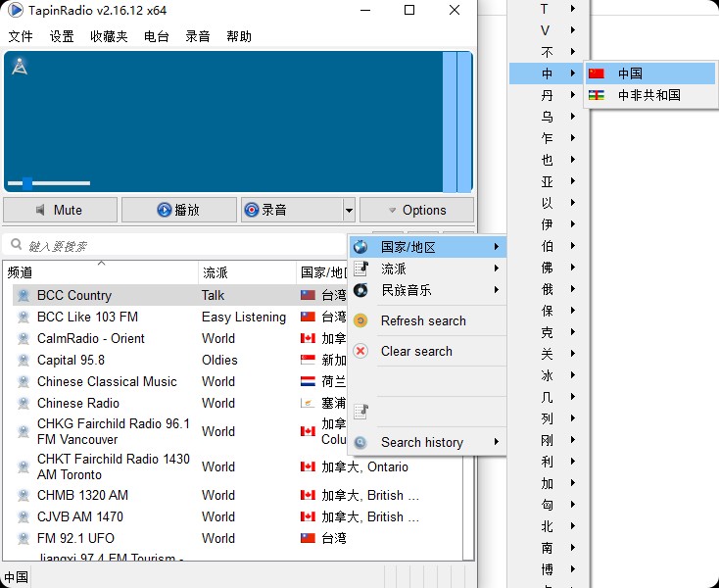Expand the 加 country group
The height and width of the screenshot is (588, 719).
(x=549, y=483)
